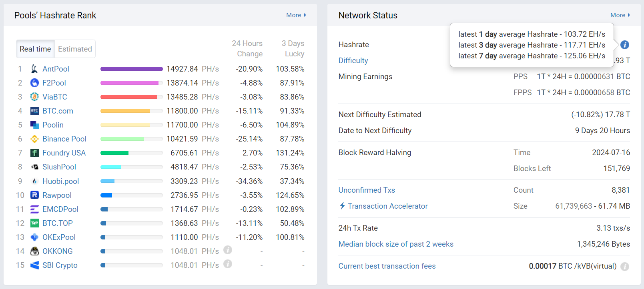
Task: Click the EMCDPool logo icon
Action: (34, 209)
